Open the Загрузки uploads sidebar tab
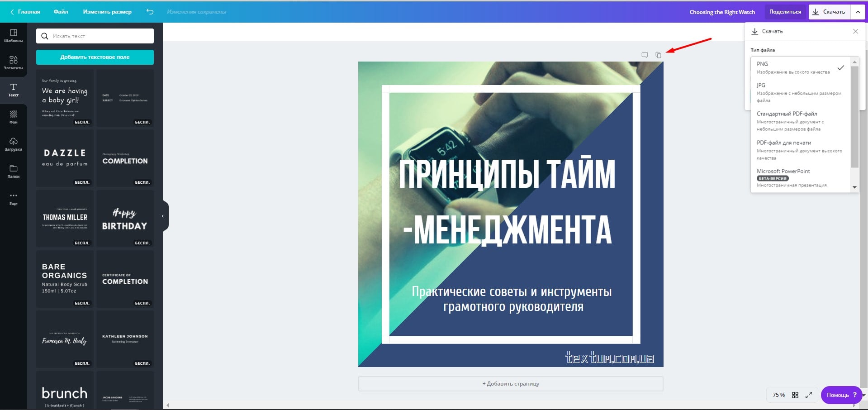 point(13,144)
